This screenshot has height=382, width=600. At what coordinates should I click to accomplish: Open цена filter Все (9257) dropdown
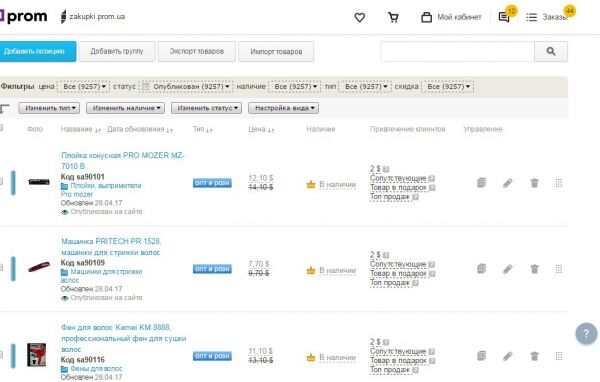coord(84,87)
